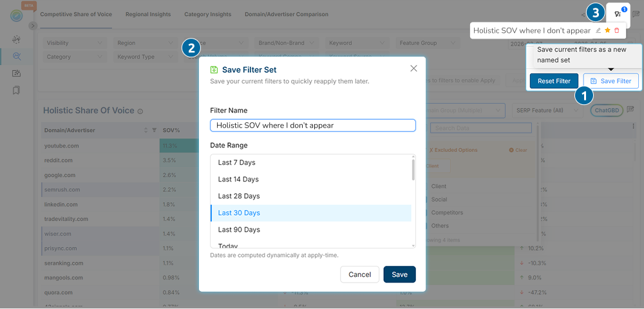Go to the Category Insights tab
Screen dimensions: 644x309
(x=207, y=14)
